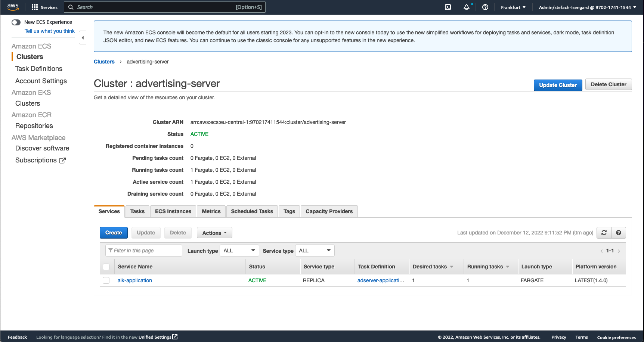This screenshot has width=644, height=342.
Task: Click the Cluster ARN value text
Action: click(268, 122)
